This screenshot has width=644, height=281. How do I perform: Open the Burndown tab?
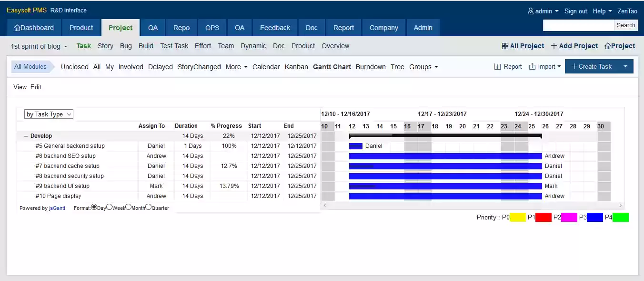click(371, 67)
